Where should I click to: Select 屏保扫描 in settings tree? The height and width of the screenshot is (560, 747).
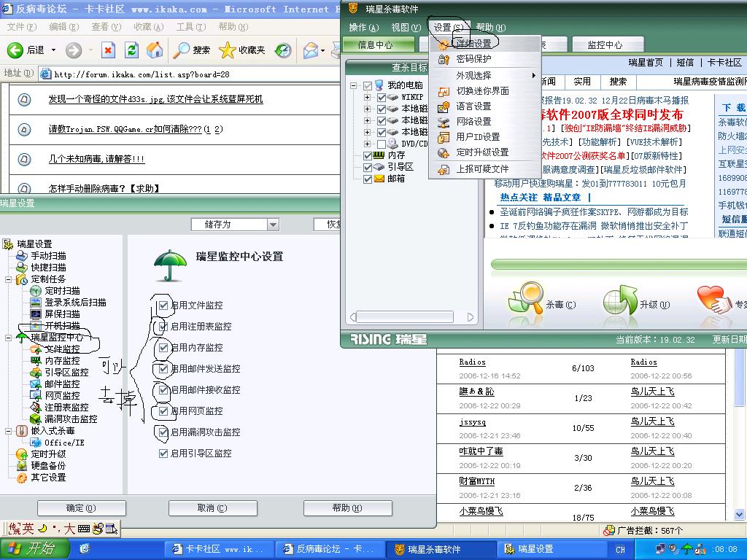click(x=62, y=314)
